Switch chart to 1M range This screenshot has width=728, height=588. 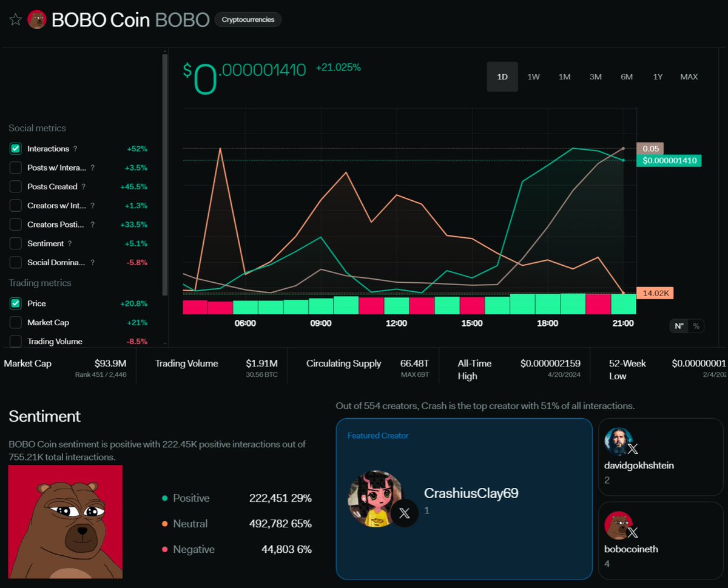tap(564, 76)
